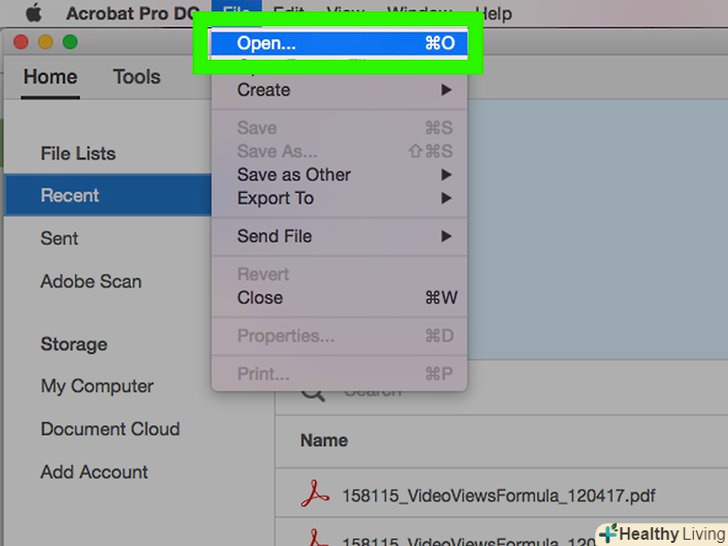Expand the Export To submenu
The height and width of the screenshot is (546, 728).
pyautogui.click(x=339, y=198)
